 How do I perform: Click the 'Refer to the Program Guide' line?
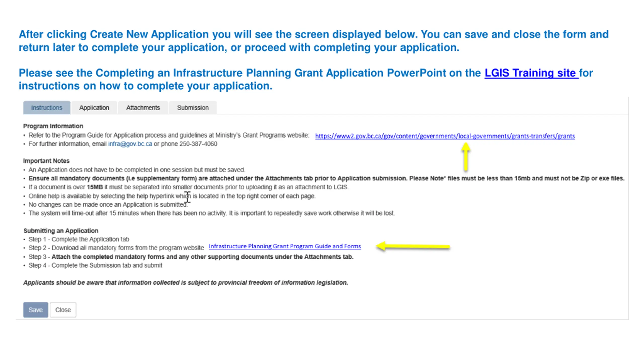pos(169,135)
